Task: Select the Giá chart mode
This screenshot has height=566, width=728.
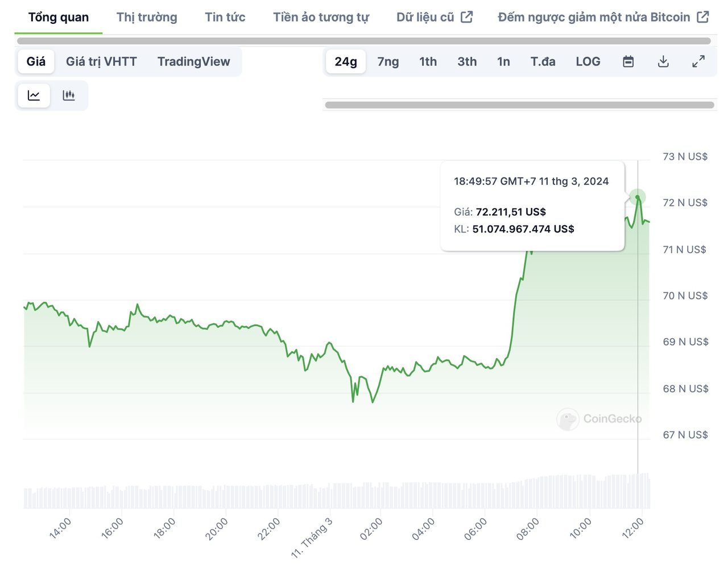Action: (x=36, y=61)
